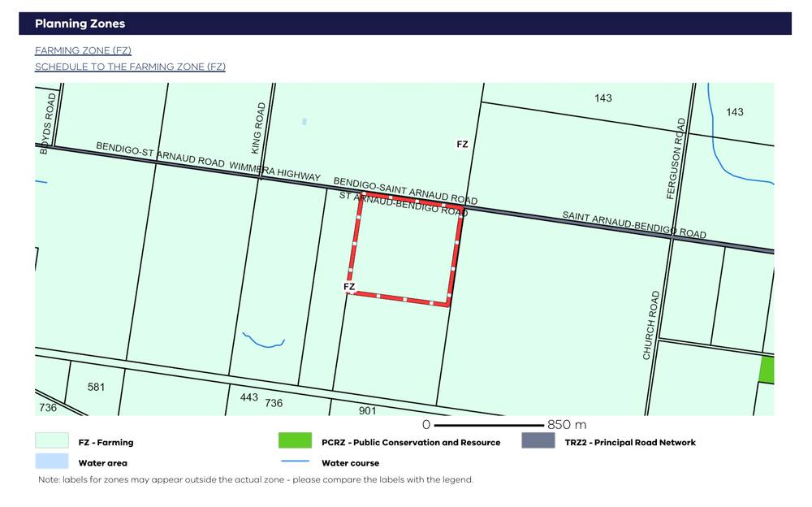Click the BOYDS ROAD label
This screenshot has height=507, width=812.
pyautogui.click(x=50, y=122)
